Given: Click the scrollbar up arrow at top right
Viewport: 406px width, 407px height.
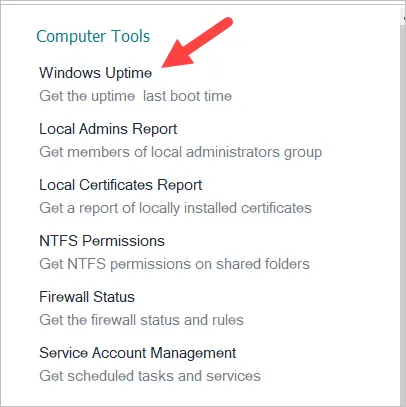Looking at the screenshot, I should 403,15.
